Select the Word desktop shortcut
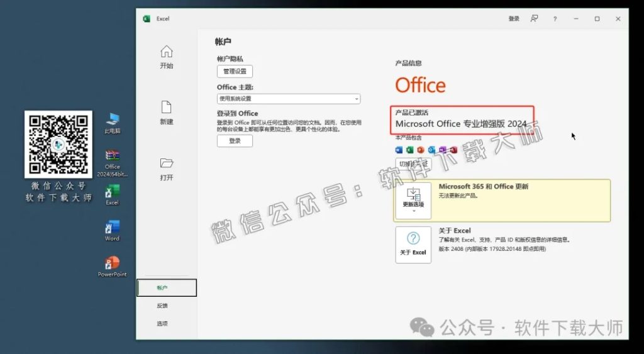Viewport: 644px width, 354px height. point(112,230)
